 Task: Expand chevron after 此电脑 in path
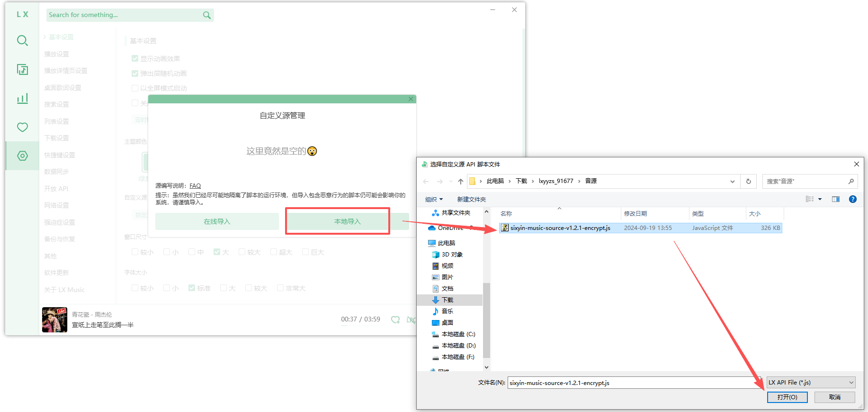pyautogui.click(x=510, y=181)
